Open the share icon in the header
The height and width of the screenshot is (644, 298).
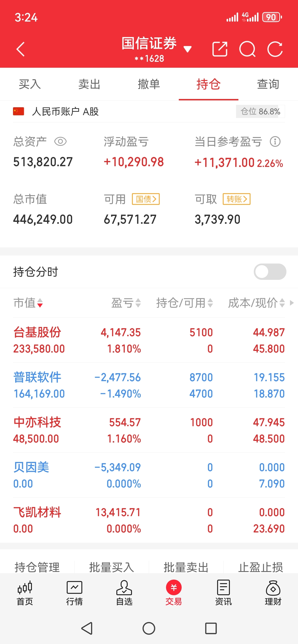click(x=220, y=49)
